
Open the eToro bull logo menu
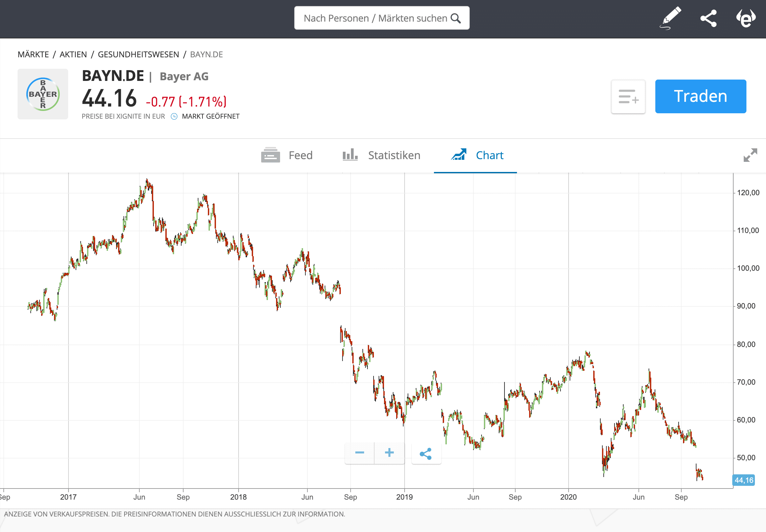tap(746, 18)
